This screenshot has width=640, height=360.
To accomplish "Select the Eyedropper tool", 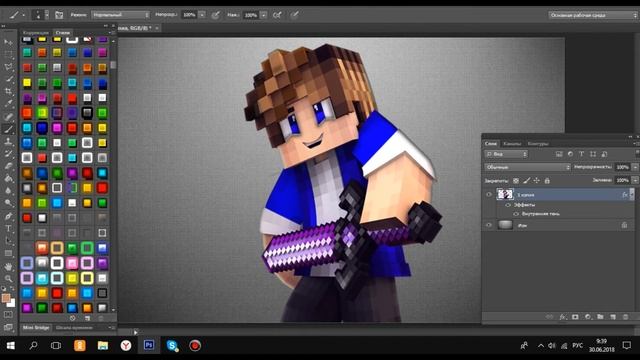I will (x=8, y=104).
